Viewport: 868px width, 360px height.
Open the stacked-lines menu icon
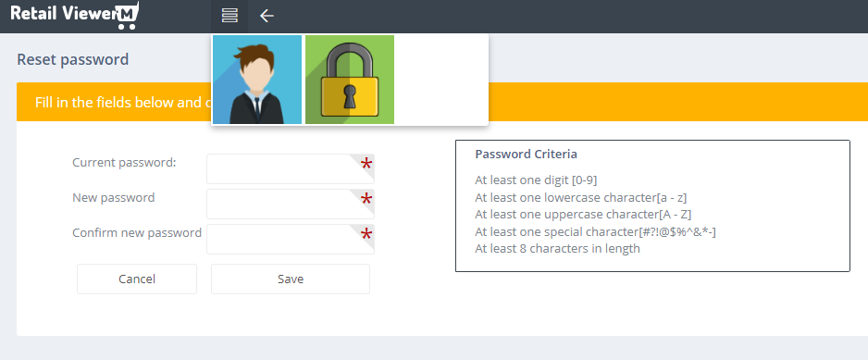click(x=229, y=16)
